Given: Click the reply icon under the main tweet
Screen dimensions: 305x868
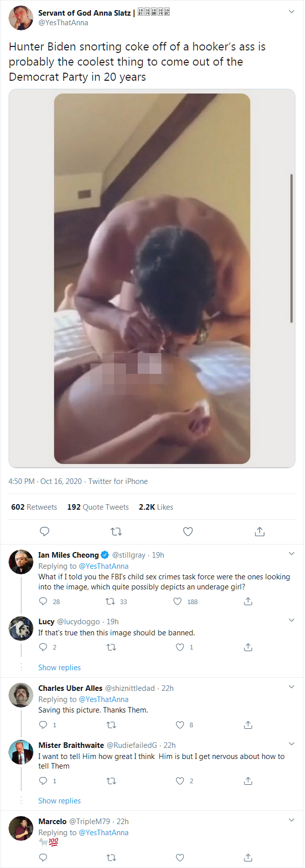Looking at the screenshot, I should 44,531.
